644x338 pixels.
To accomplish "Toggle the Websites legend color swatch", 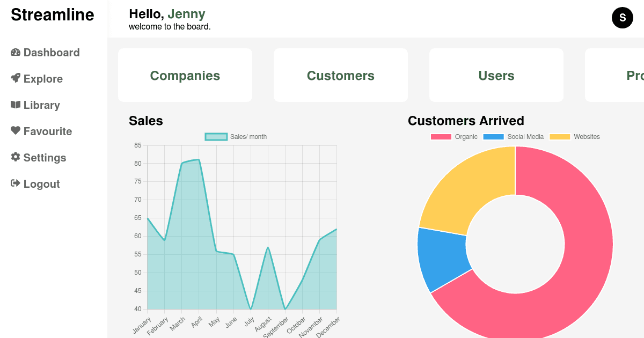I will click(x=560, y=137).
